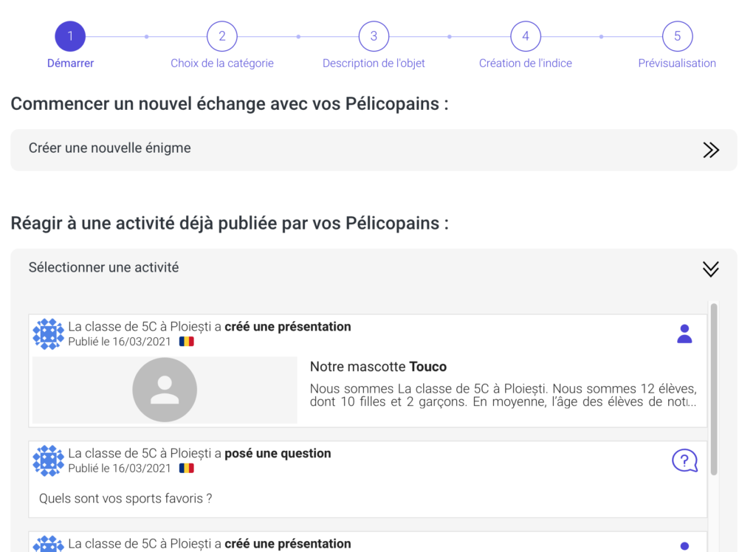The width and height of the screenshot is (756, 552).
Task: Click Romanian flag on first presentation card
Action: (187, 342)
